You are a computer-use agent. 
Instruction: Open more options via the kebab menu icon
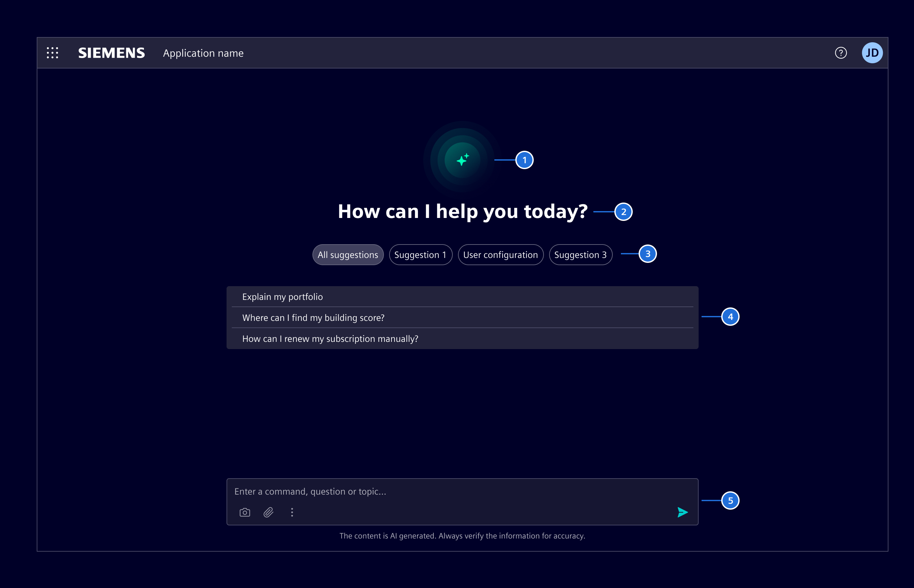point(292,512)
